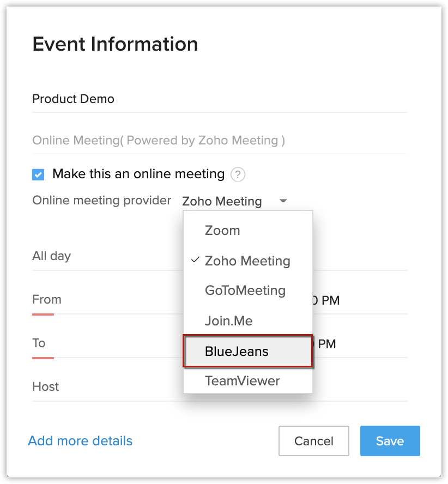The height and width of the screenshot is (484, 448).
Task: Save the event information
Action: click(x=390, y=441)
